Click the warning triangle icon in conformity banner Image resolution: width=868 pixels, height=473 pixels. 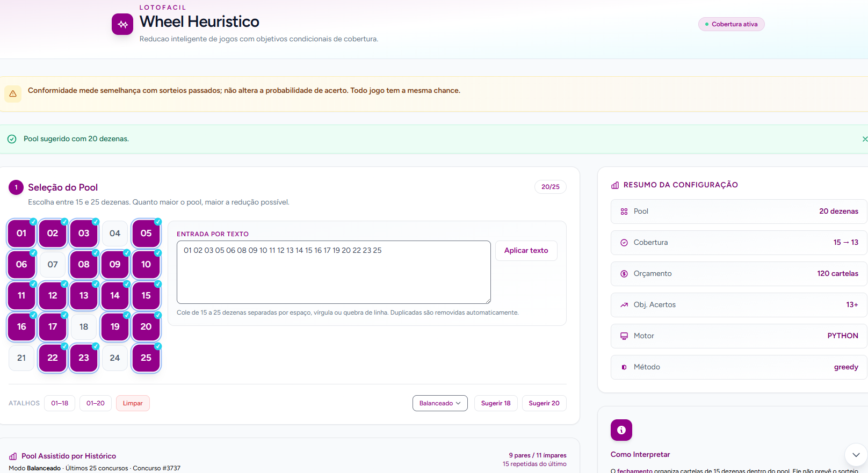tap(13, 93)
